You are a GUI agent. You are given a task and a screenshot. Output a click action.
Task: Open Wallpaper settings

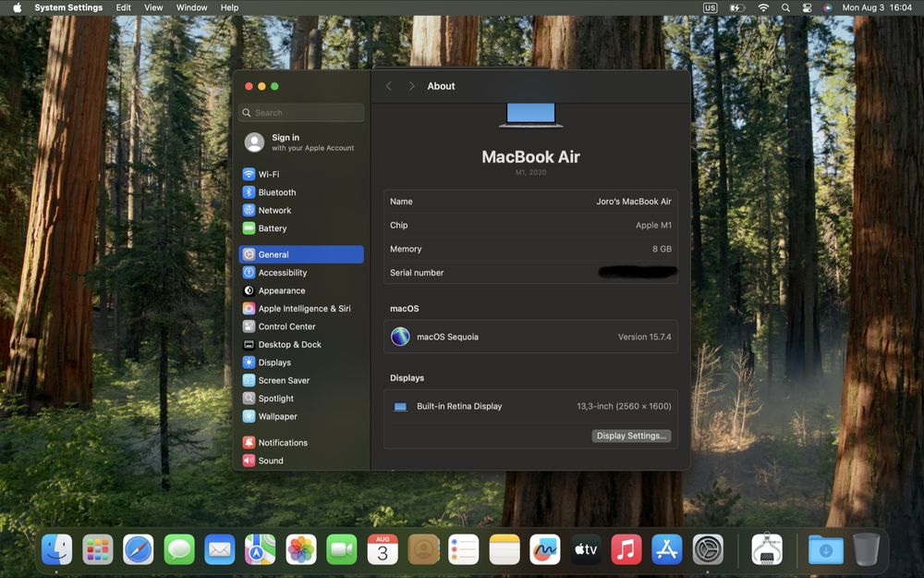(301, 416)
